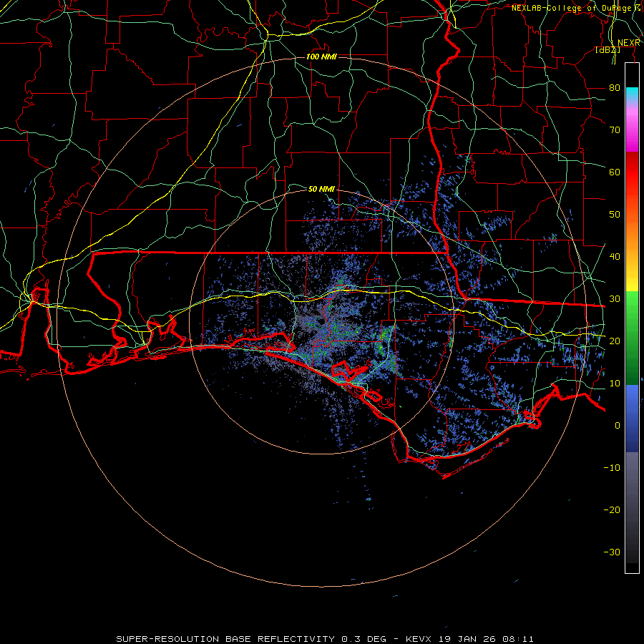Click the 100 NMI range ring label
The image size is (644, 644).
point(321,57)
